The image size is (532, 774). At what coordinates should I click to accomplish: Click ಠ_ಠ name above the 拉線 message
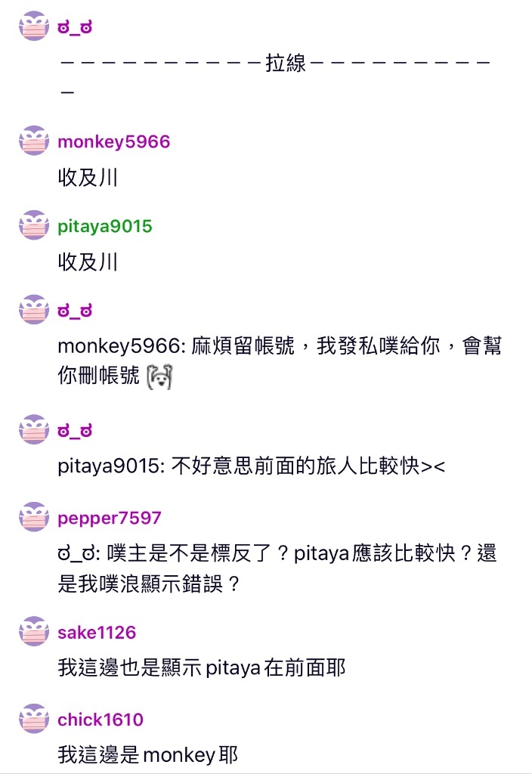75,27
